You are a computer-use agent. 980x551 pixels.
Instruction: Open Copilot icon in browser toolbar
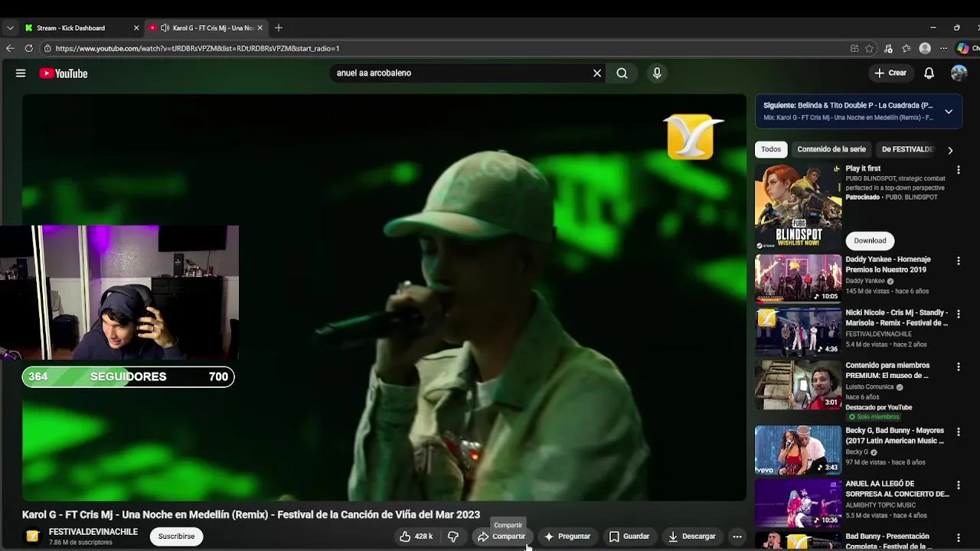tap(963, 48)
